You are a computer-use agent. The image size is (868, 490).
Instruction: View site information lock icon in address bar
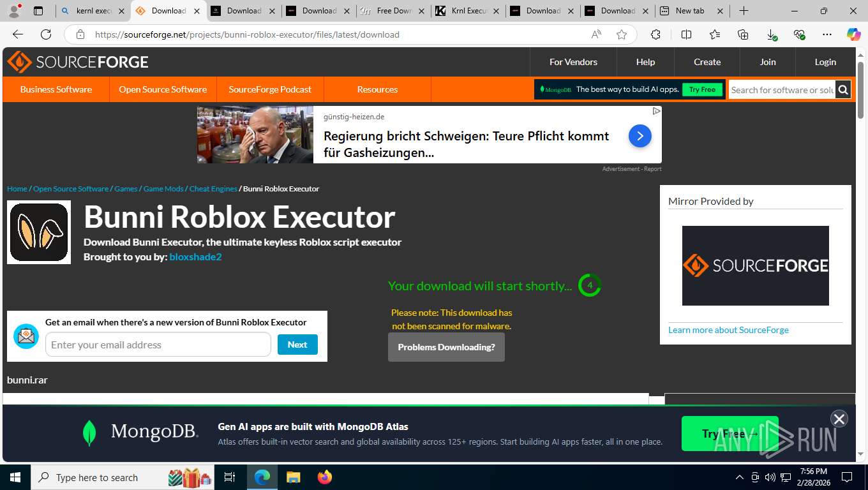[80, 34]
